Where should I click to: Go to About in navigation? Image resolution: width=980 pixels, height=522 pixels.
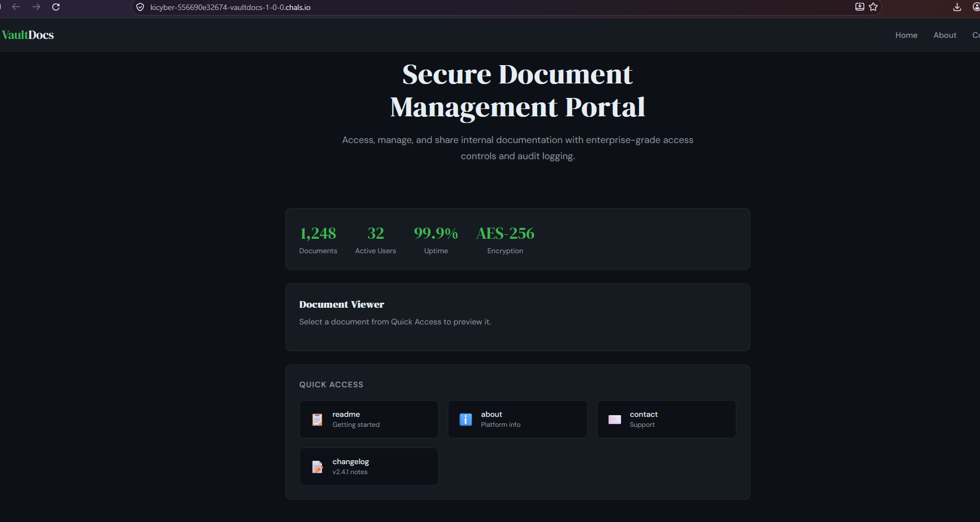[944, 35]
